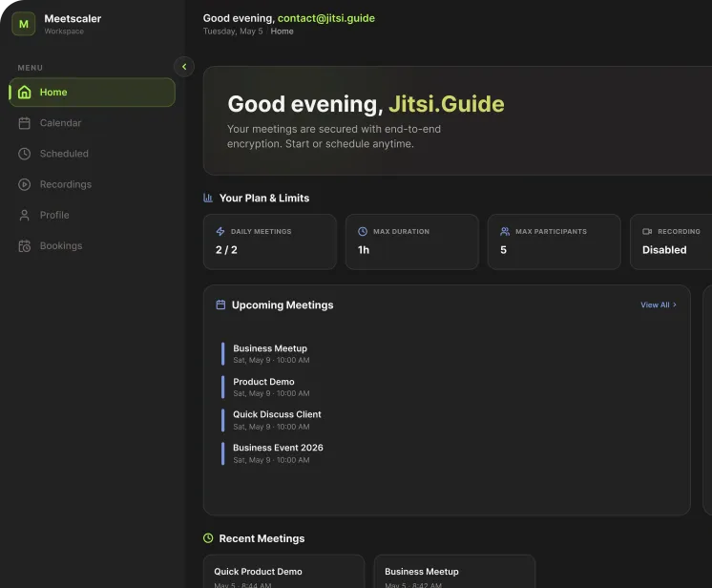
Task: Click the Good evening, Jitsi.Guide banner heading
Action: tap(366, 104)
